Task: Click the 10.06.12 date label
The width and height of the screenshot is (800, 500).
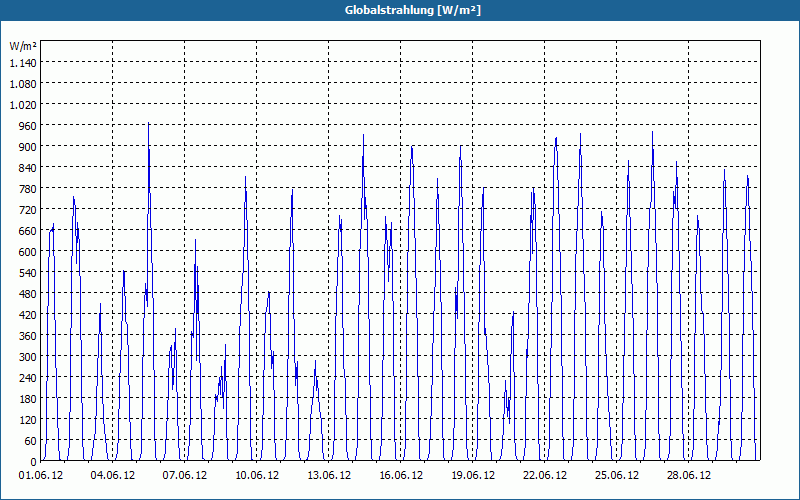Action: [257, 476]
